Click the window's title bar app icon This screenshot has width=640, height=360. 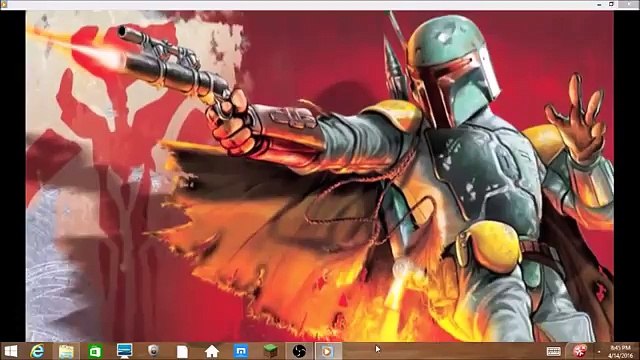point(4,4)
